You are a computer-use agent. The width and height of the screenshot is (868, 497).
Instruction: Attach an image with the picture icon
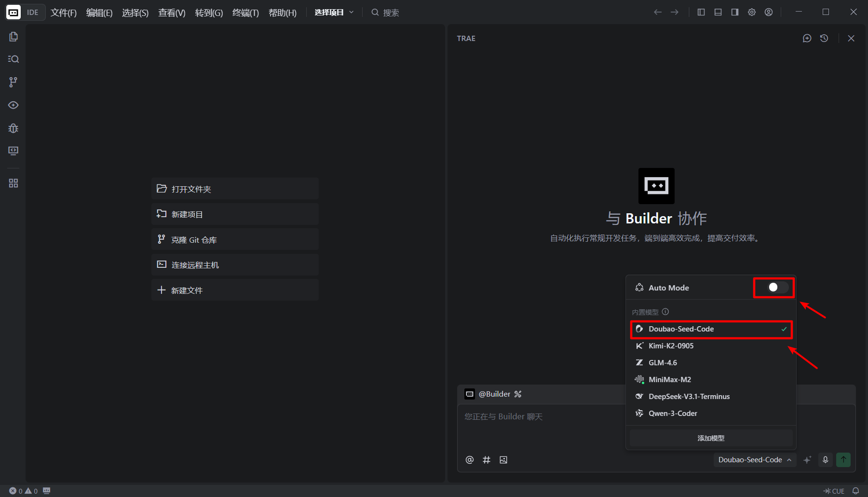pos(503,460)
